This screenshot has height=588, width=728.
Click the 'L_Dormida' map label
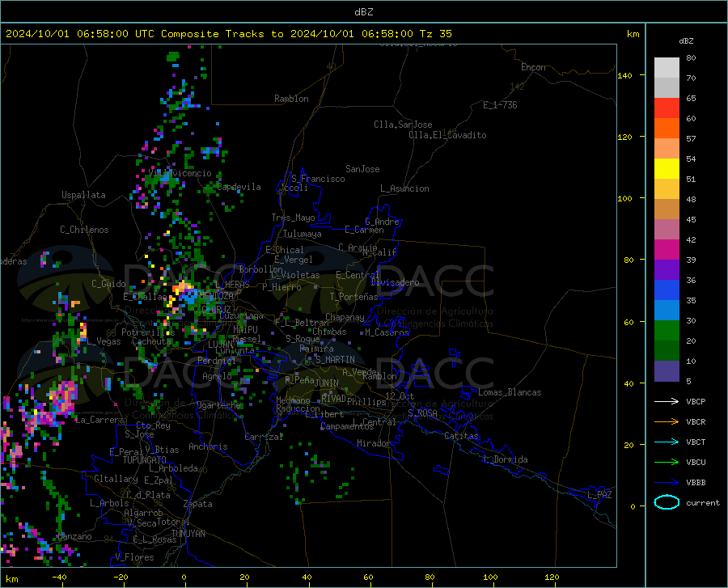(x=506, y=459)
